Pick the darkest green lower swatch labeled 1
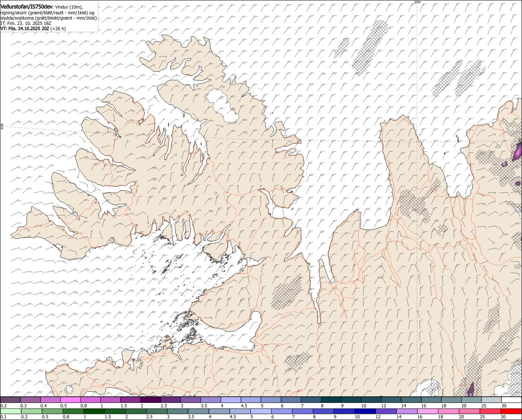Screen dimensions: 522x420 click(x=94, y=411)
